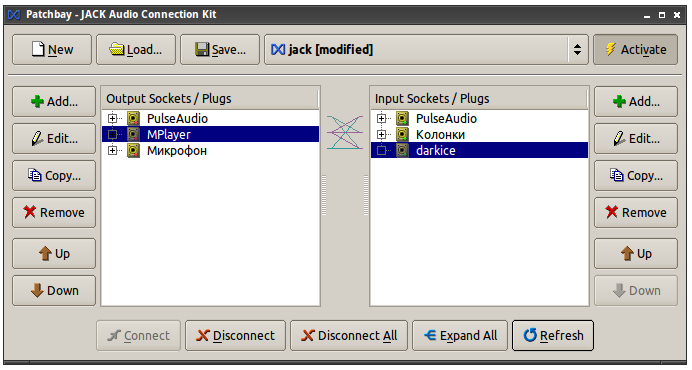This screenshot has height=370, width=692.
Task: Move output socket Up
Action: pos(54,254)
